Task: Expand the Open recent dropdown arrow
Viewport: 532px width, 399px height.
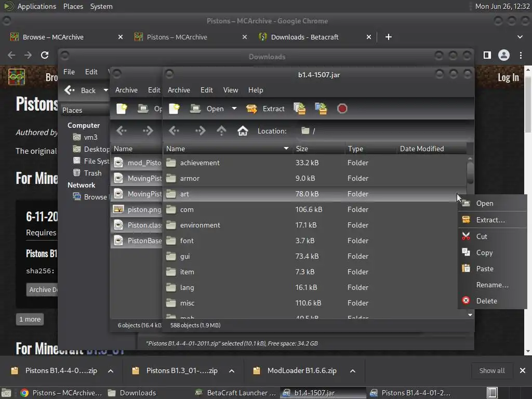Action: (234, 109)
